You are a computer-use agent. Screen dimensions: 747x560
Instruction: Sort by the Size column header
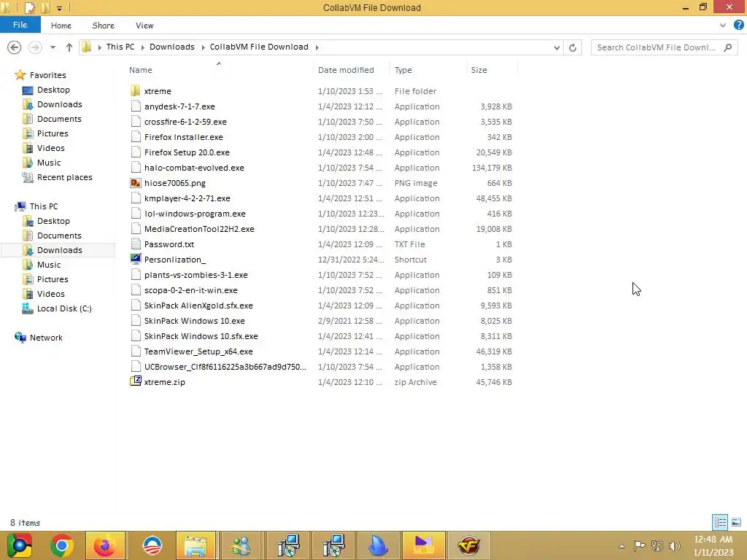pos(492,70)
